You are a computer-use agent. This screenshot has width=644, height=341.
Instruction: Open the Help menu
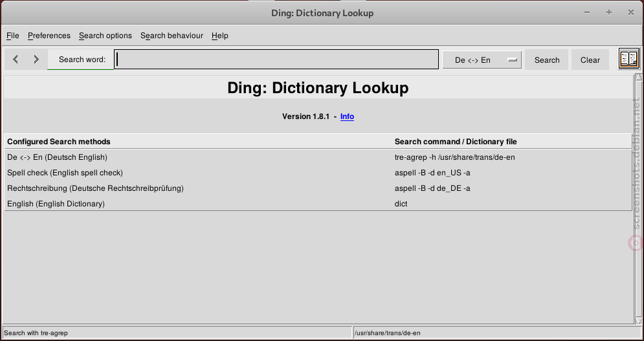219,36
